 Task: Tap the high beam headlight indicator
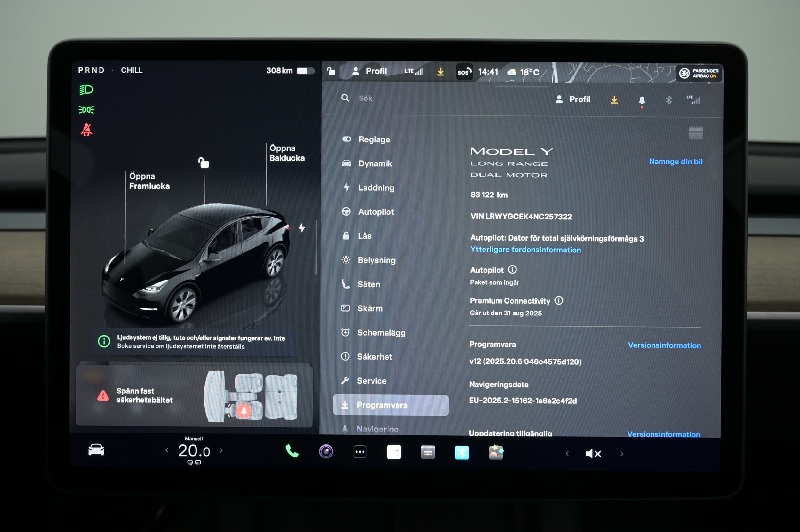tap(86, 90)
